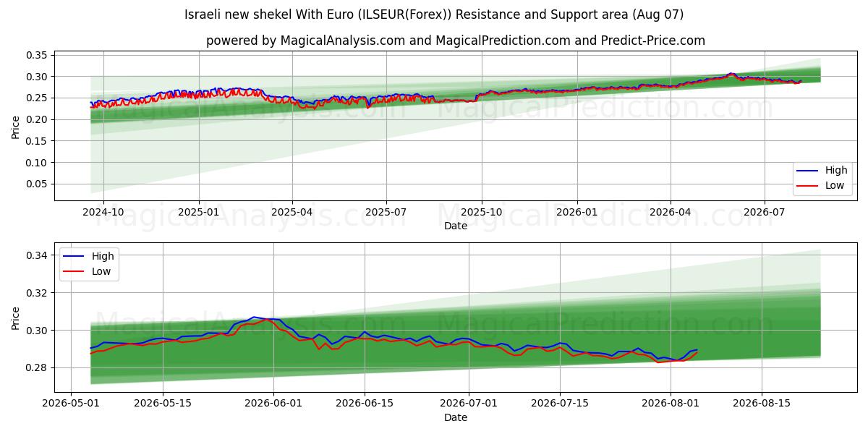Viewport: 868px width, 434px height.
Task: Click the '2026-07-01' tick label
Action: pos(469,404)
